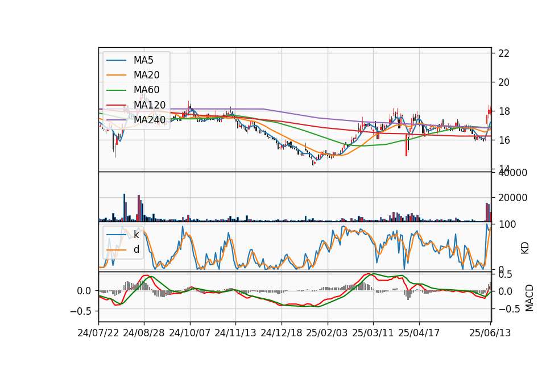The width and height of the screenshot is (546, 392).
Task: Click the right MACD axis label 0.5
Action: coord(505,275)
